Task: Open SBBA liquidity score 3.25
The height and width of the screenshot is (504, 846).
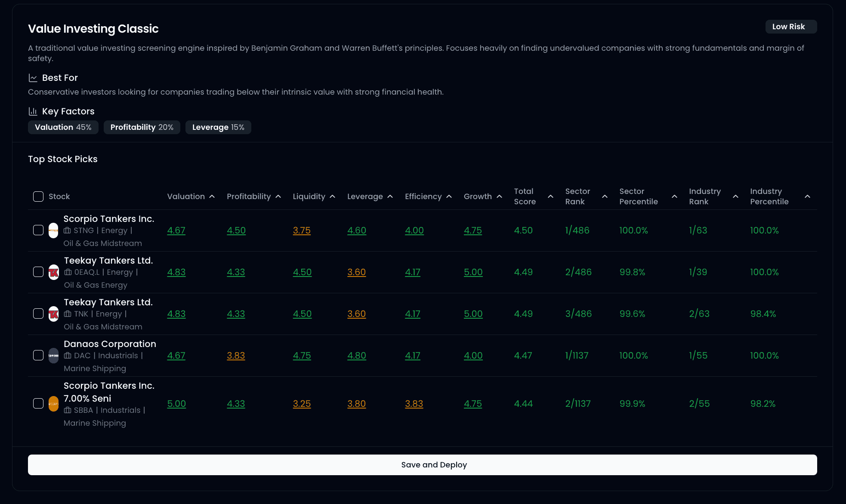Action: (x=302, y=404)
